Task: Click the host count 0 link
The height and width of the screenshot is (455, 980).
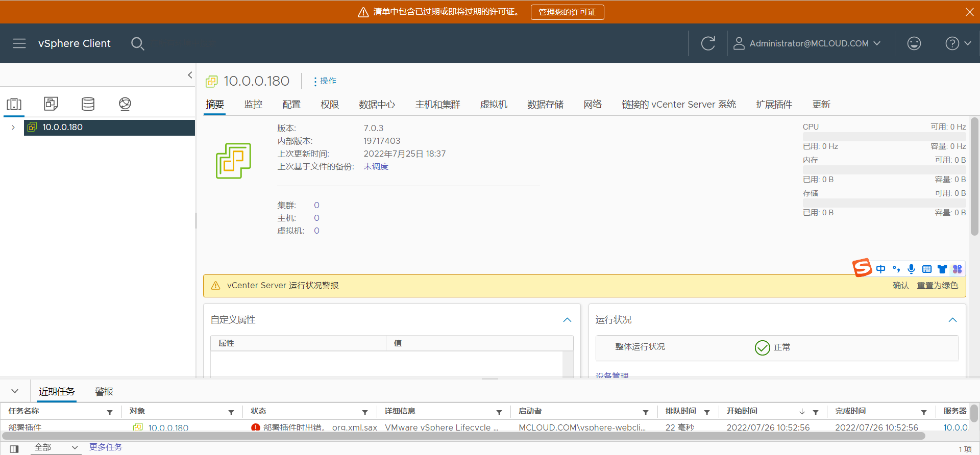Action: coord(316,218)
